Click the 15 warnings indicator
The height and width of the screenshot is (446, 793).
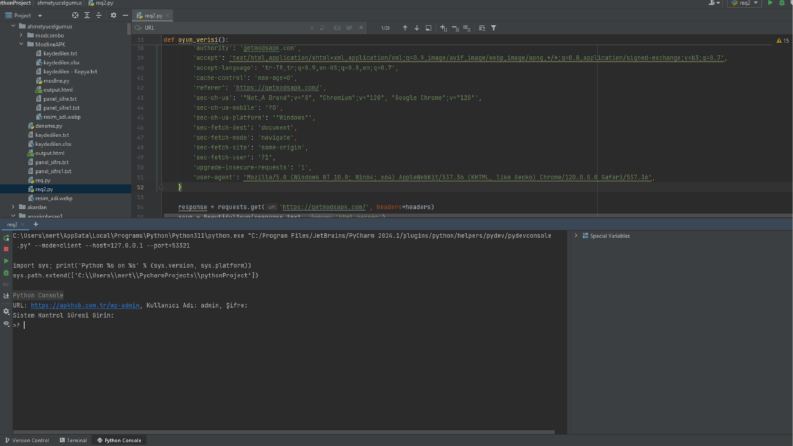[782, 40]
